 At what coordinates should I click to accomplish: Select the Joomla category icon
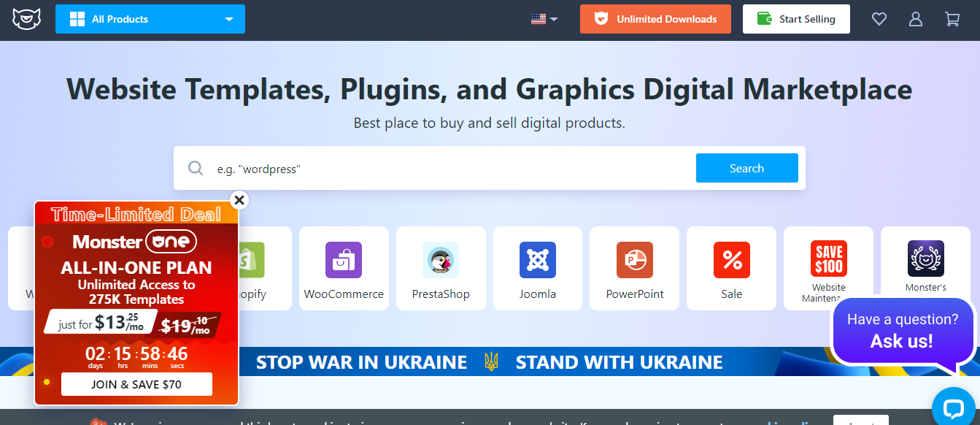click(x=538, y=260)
